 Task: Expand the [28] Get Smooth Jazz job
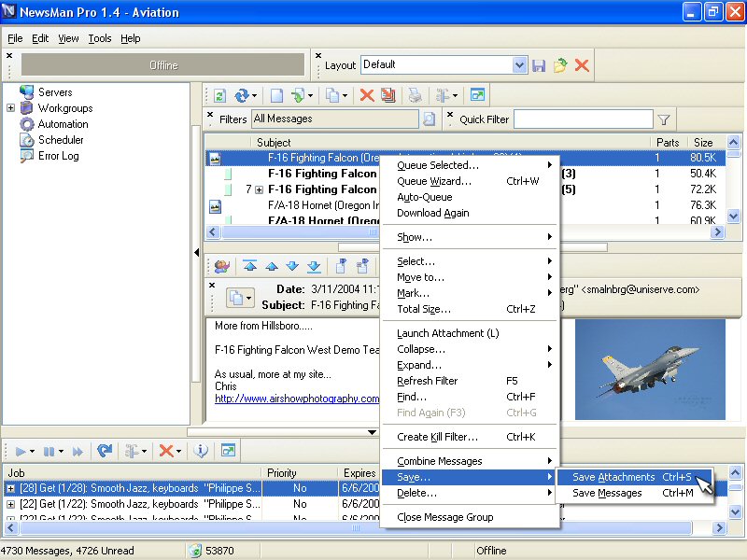point(10,488)
